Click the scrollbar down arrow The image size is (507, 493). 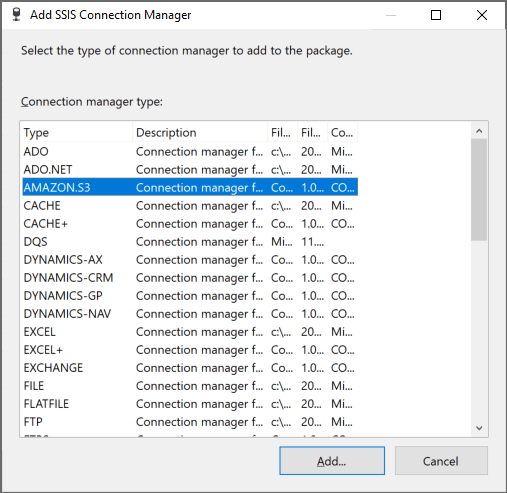pyautogui.click(x=479, y=428)
